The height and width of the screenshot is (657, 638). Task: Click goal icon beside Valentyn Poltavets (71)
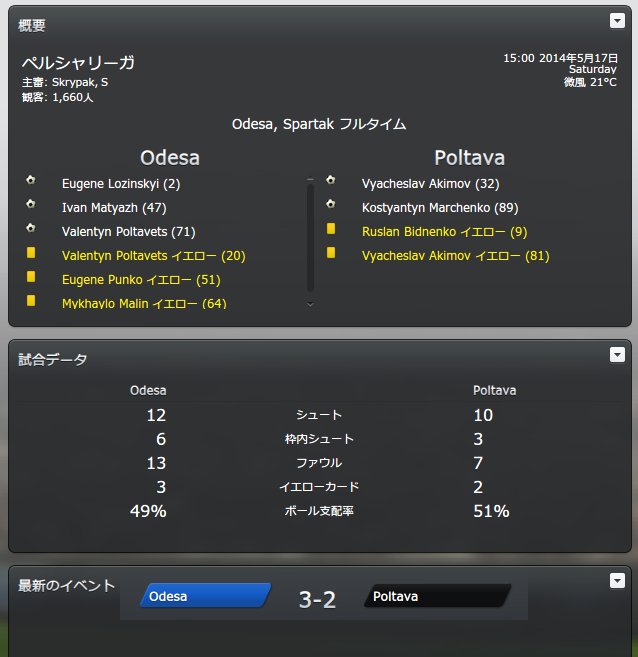(31, 228)
